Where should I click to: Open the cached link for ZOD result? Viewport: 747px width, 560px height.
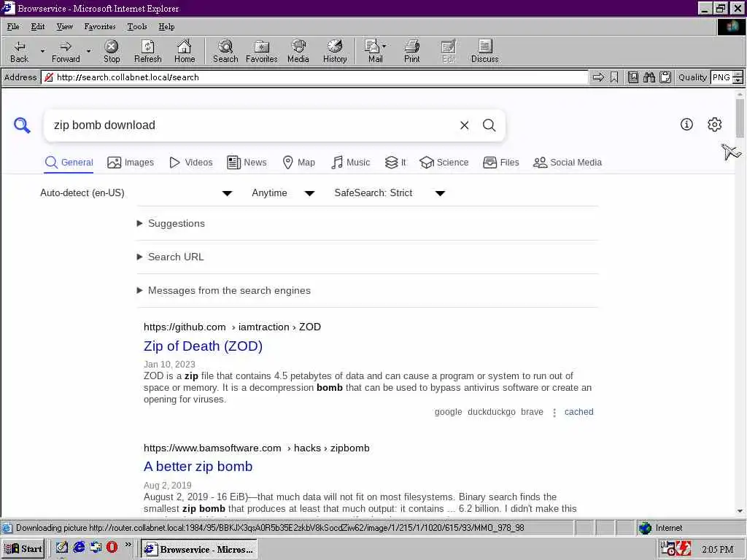point(578,412)
